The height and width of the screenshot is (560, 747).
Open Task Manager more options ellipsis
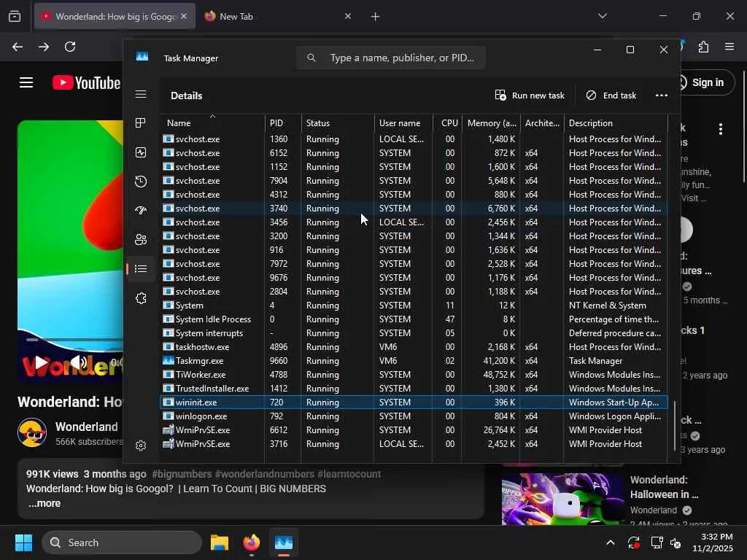[661, 96]
